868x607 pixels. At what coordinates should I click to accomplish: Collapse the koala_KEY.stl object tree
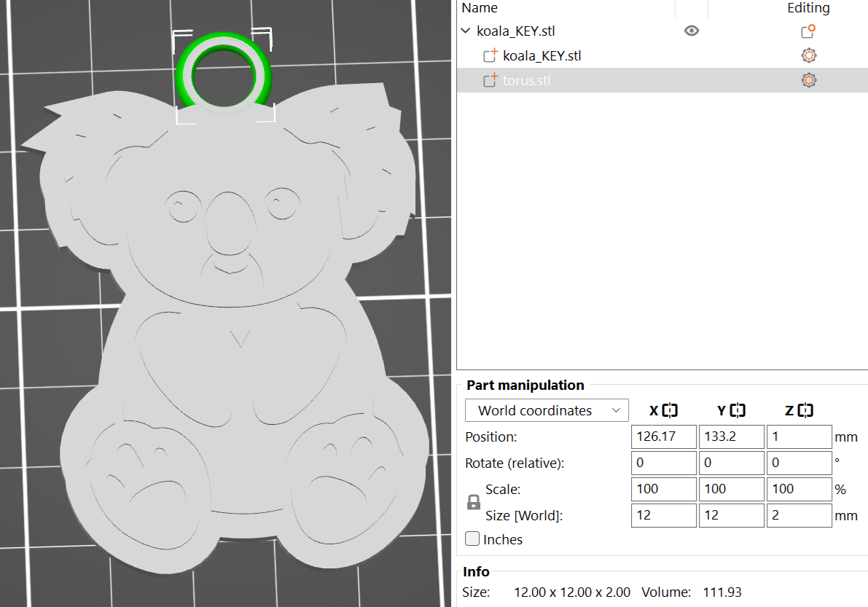pos(465,31)
